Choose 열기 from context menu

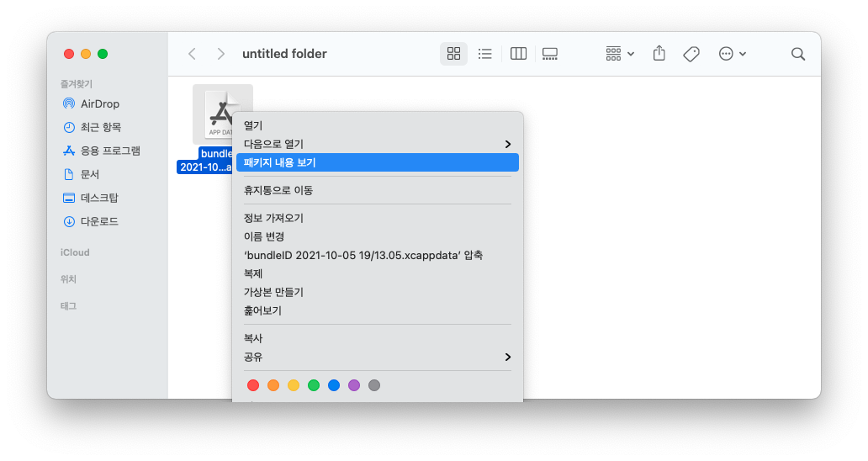click(378, 125)
